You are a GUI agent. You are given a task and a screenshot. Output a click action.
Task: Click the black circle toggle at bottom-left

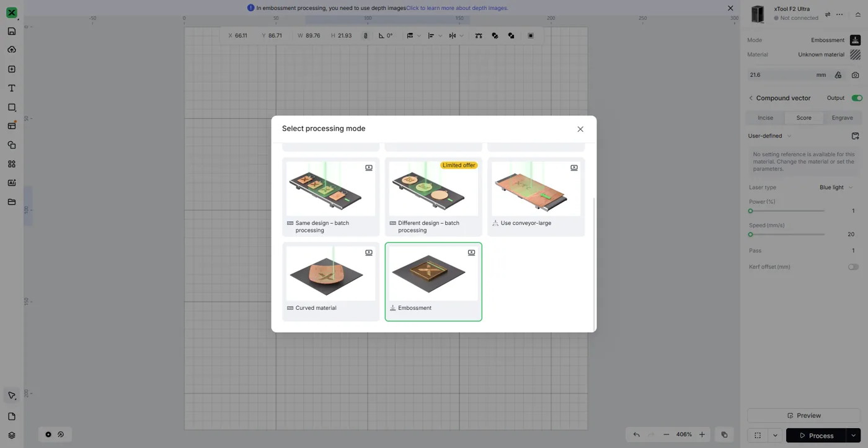pos(48,434)
